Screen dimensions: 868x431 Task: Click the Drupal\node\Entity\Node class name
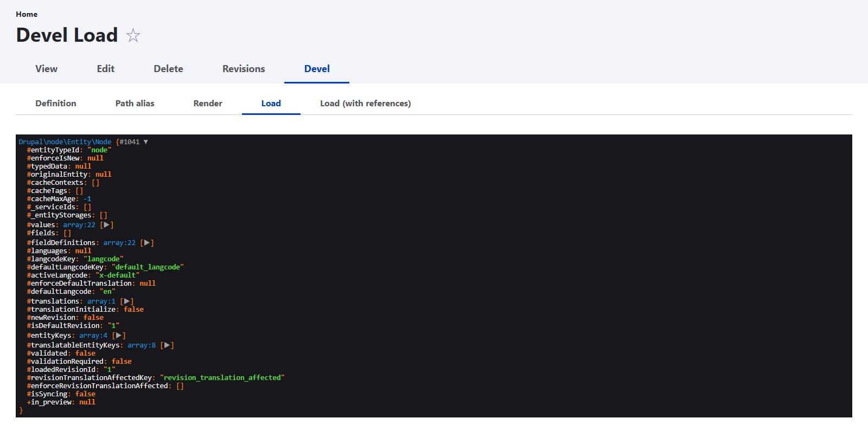click(65, 142)
